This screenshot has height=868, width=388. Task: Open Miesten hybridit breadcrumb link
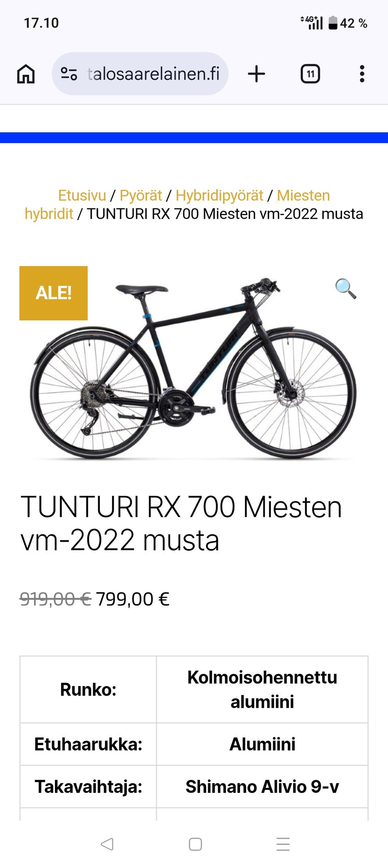click(177, 205)
